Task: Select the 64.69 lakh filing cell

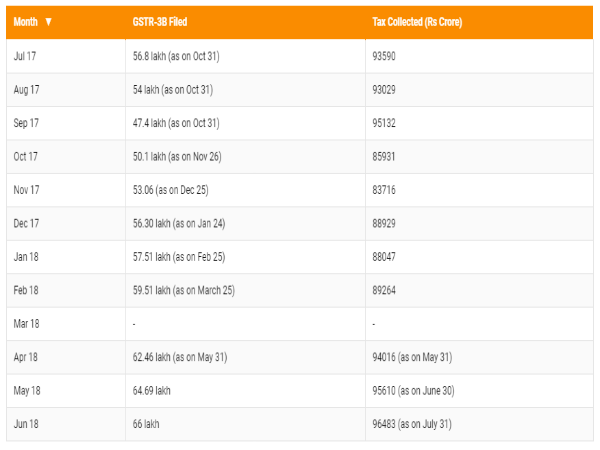Action: pos(152,391)
